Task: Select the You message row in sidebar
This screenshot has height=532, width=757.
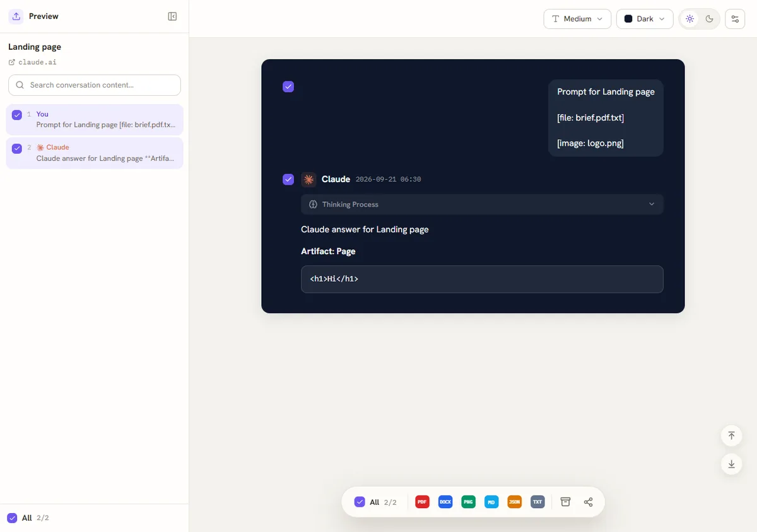Action: (95, 120)
